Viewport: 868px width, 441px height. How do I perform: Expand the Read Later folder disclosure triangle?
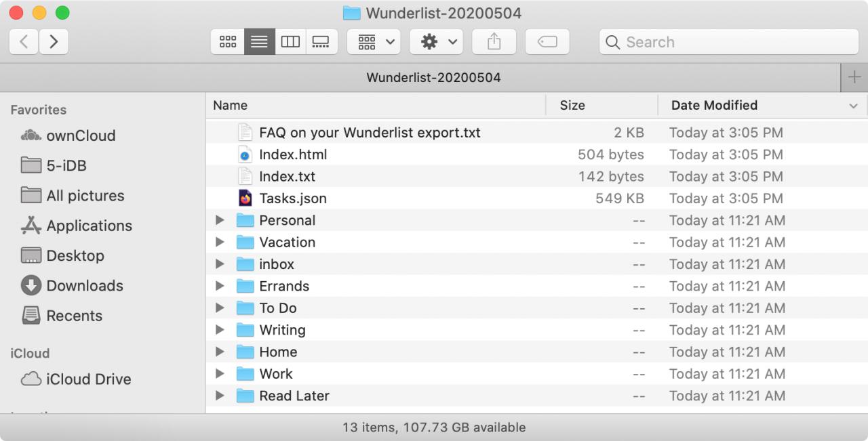pos(219,396)
